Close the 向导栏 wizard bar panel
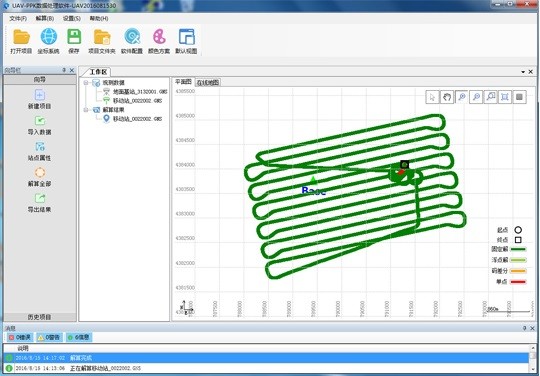Image resolution: width=540 pixels, height=376 pixels. click(72, 70)
